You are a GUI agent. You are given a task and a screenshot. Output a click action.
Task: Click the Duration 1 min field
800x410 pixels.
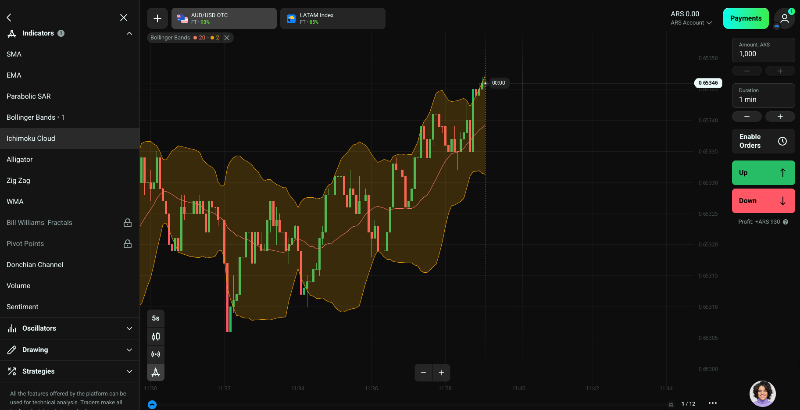tap(763, 95)
